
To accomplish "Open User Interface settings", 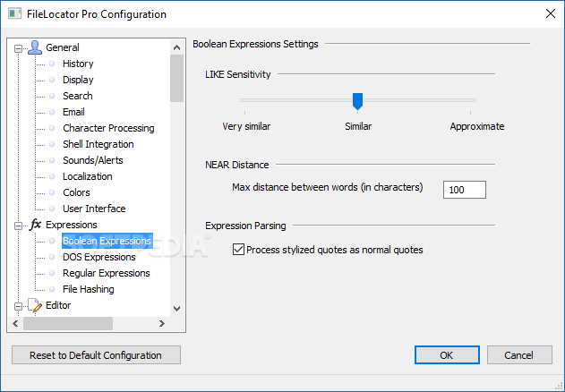I will pyautogui.click(x=94, y=209).
